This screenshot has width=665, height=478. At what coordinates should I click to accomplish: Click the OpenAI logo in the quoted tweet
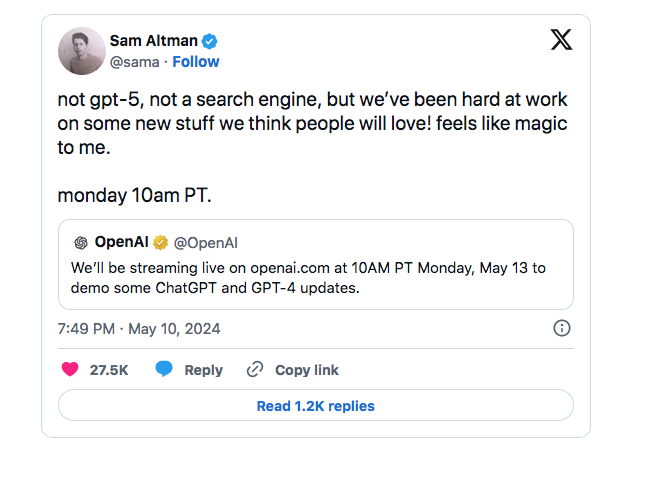[81, 243]
